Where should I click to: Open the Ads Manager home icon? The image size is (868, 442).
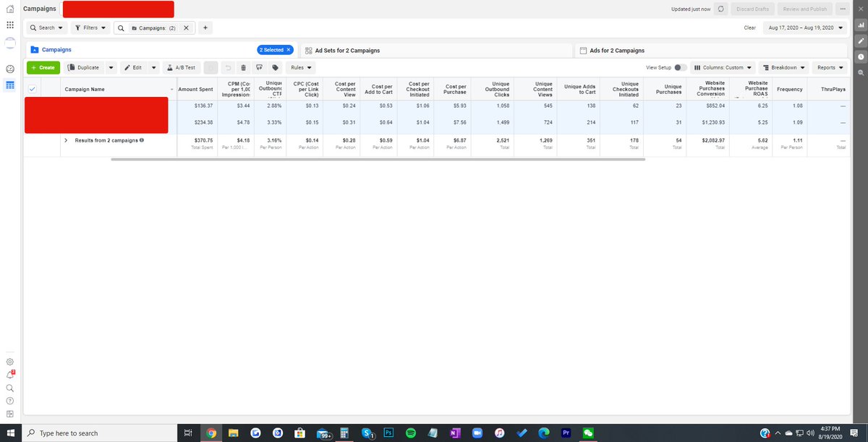click(9, 9)
